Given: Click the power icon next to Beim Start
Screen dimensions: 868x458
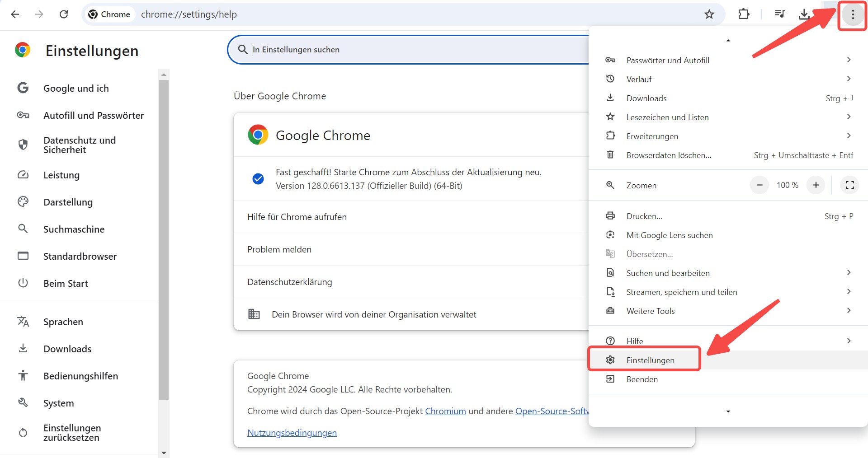Looking at the screenshot, I should 23,283.
